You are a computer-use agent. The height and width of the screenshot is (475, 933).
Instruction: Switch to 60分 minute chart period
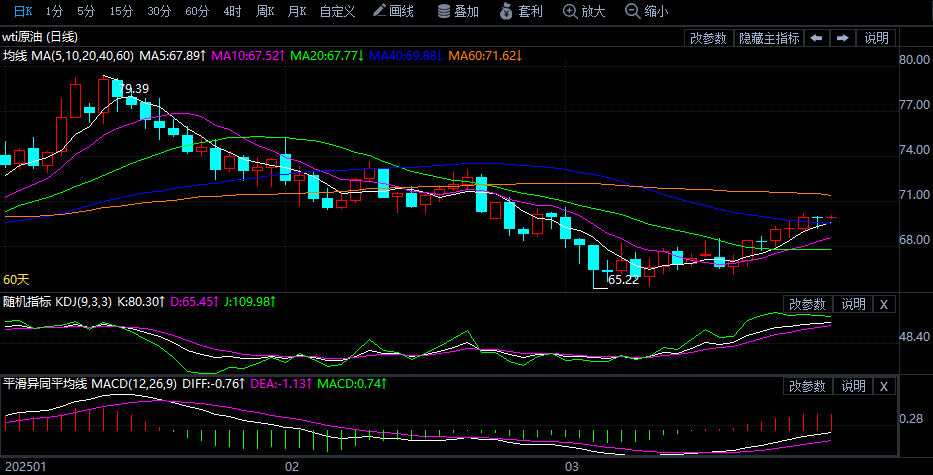coord(197,11)
